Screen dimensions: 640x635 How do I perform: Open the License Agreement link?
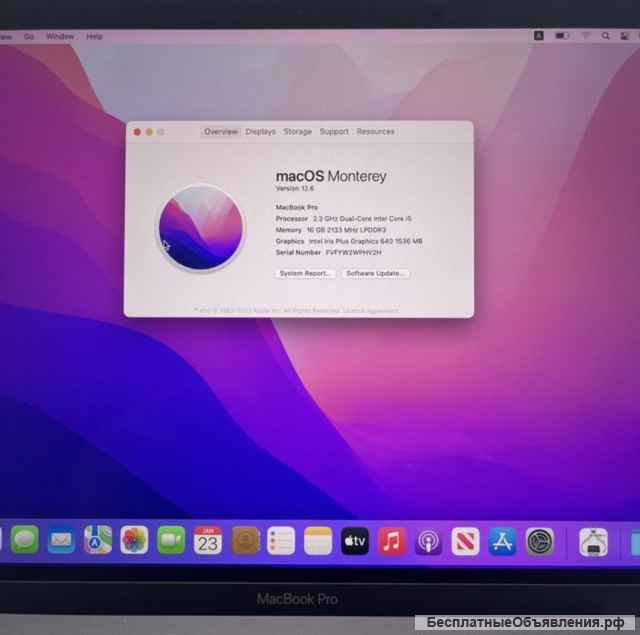pyautogui.click(x=371, y=311)
